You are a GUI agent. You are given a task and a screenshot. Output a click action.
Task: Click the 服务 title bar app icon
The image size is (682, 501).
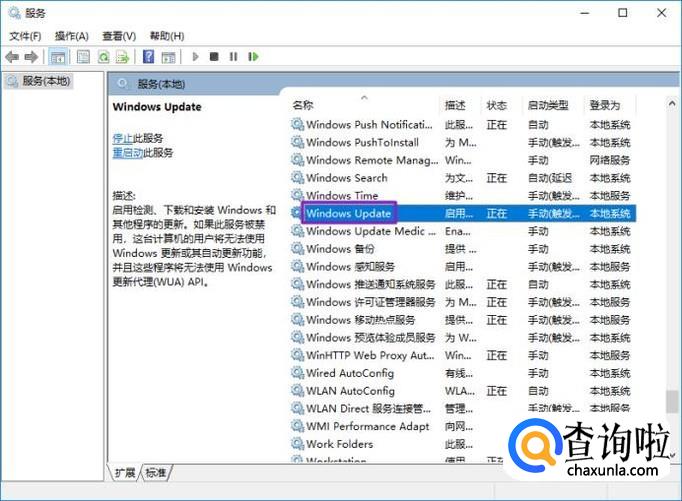point(14,13)
